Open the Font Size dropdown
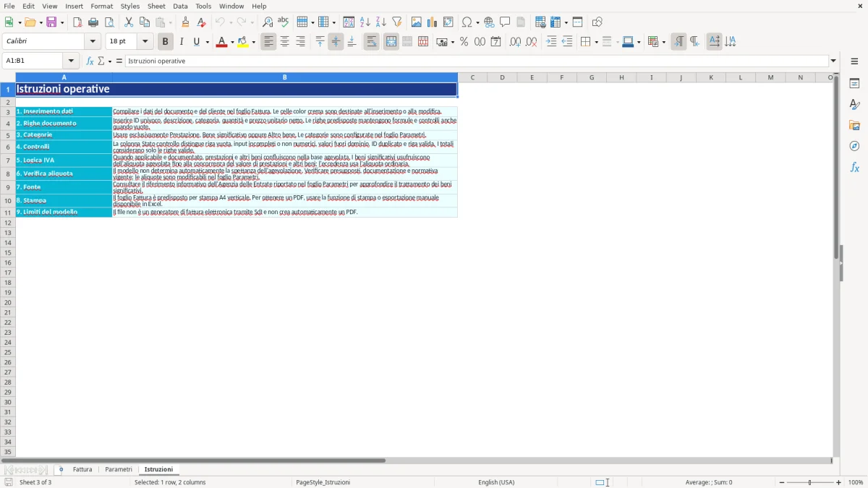Viewport: 868px width, 488px height. point(145,42)
